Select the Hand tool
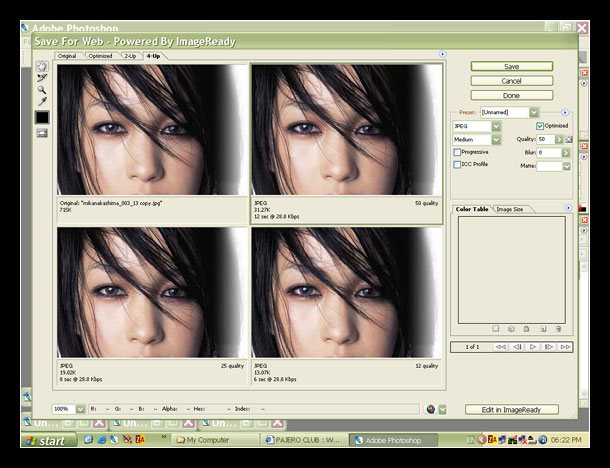 point(42,67)
